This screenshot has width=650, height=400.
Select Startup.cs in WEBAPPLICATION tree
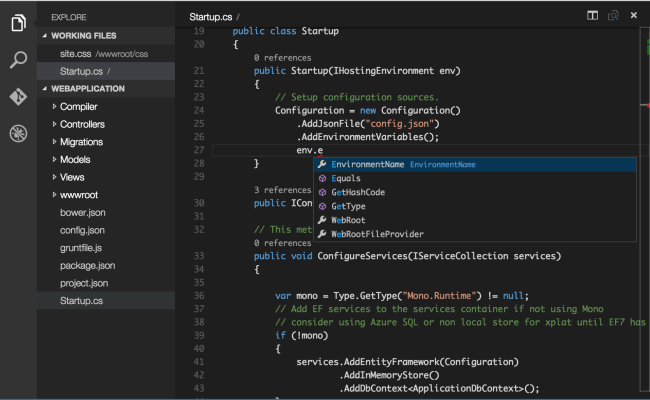(x=106, y=301)
